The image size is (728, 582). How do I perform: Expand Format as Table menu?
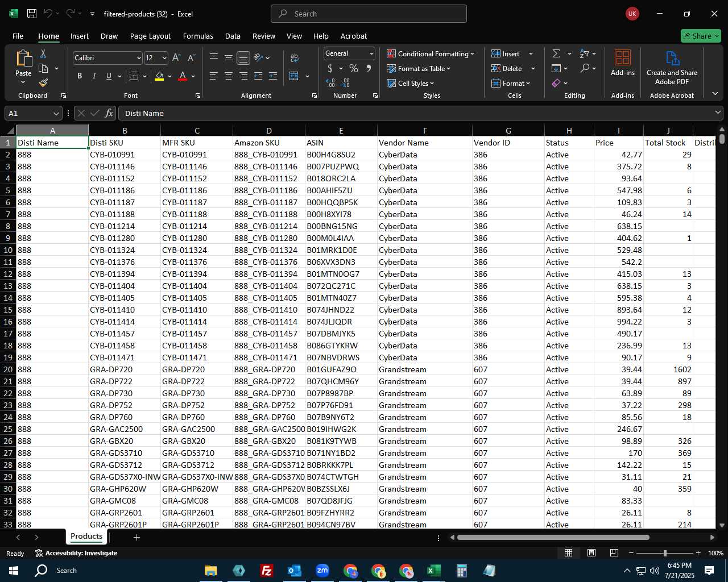419,68
